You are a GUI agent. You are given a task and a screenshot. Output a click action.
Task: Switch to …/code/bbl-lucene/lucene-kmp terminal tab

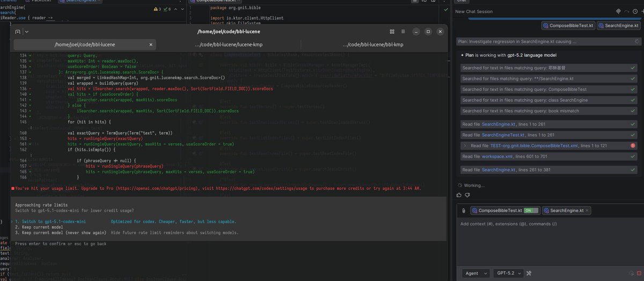coord(230,45)
